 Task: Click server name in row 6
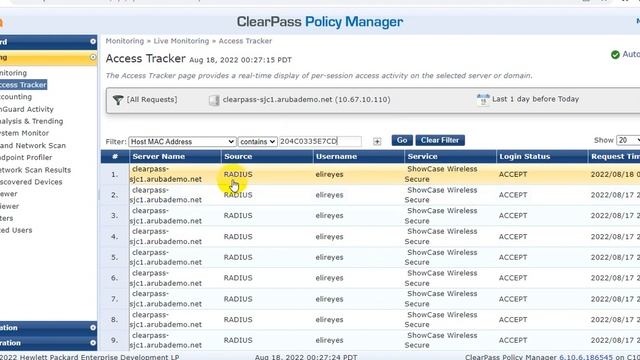[x=166, y=278]
